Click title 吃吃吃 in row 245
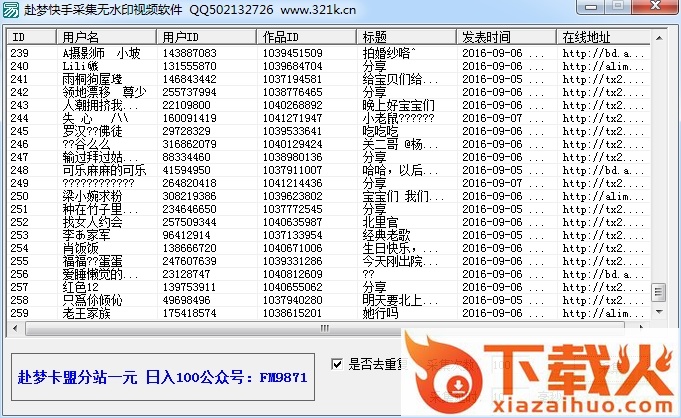This screenshot has height=418, width=681. pyautogui.click(x=380, y=132)
